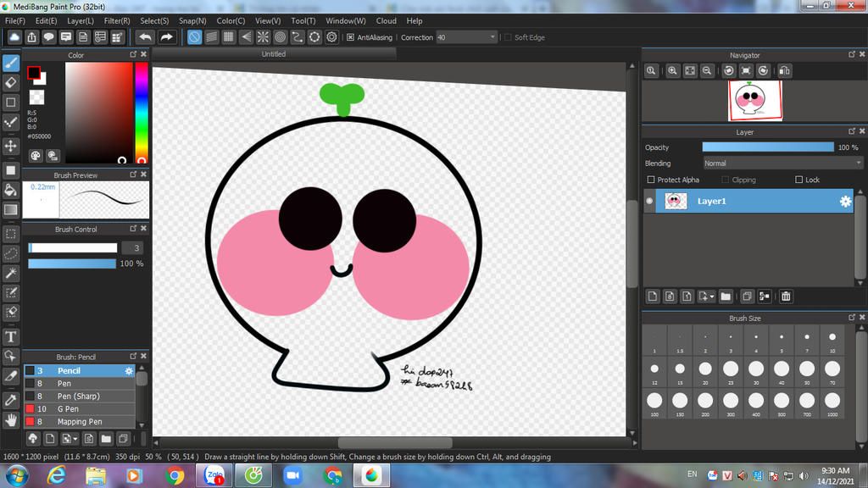The height and width of the screenshot is (488, 868).
Task: Enable radial snap
Action: tap(263, 37)
